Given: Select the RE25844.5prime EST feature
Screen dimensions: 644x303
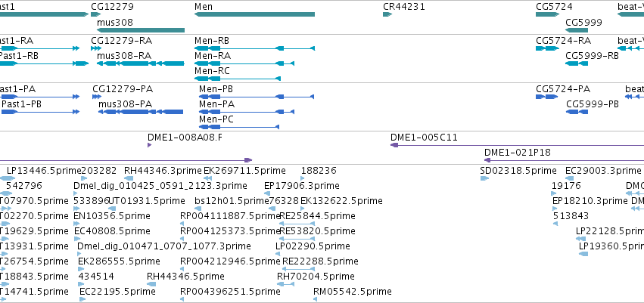Looking at the screenshot, I should pyautogui.click(x=297, y=224).
